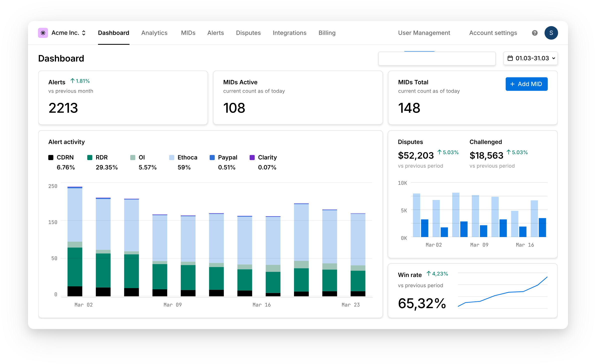Open Account settings
This screenshot has width=596, height=364.
pos(493,33)
